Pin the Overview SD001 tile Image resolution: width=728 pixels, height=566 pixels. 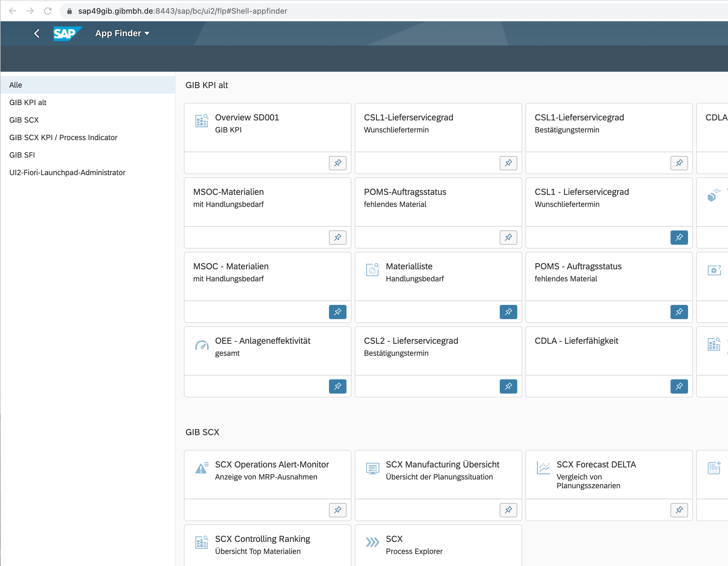click(x=337, y=163)
